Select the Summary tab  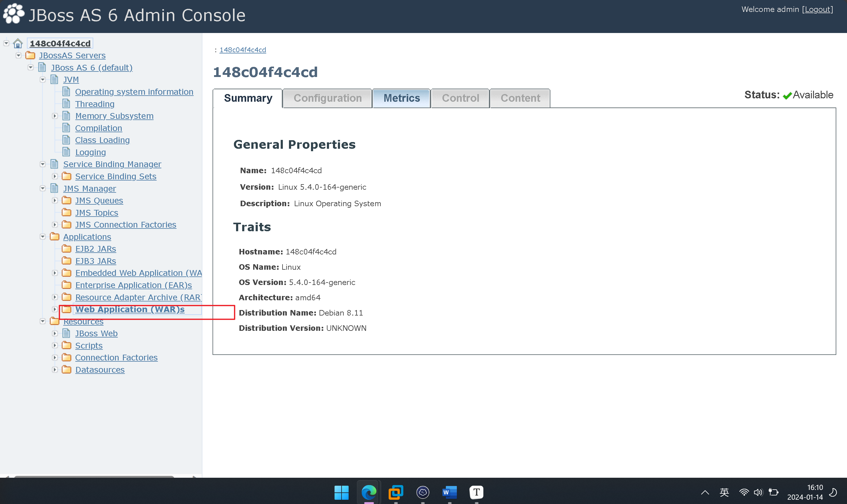pyautogui.click(x=248, y=98)
